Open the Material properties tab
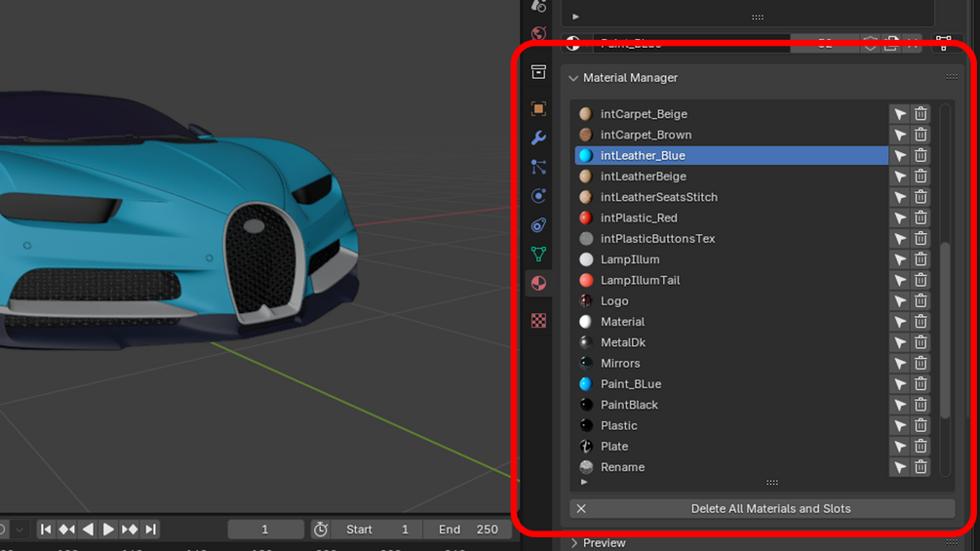 [538, 283]
